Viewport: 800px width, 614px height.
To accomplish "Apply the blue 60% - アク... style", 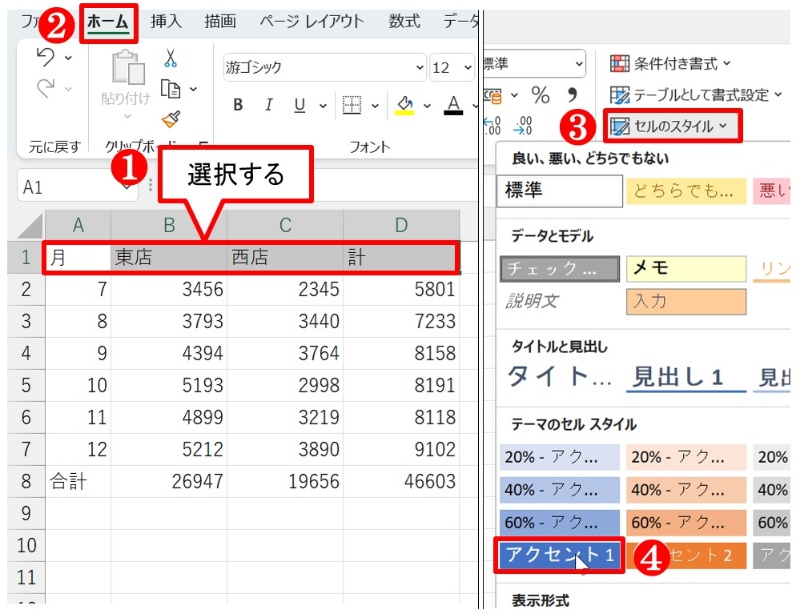I will click(560, 523).
